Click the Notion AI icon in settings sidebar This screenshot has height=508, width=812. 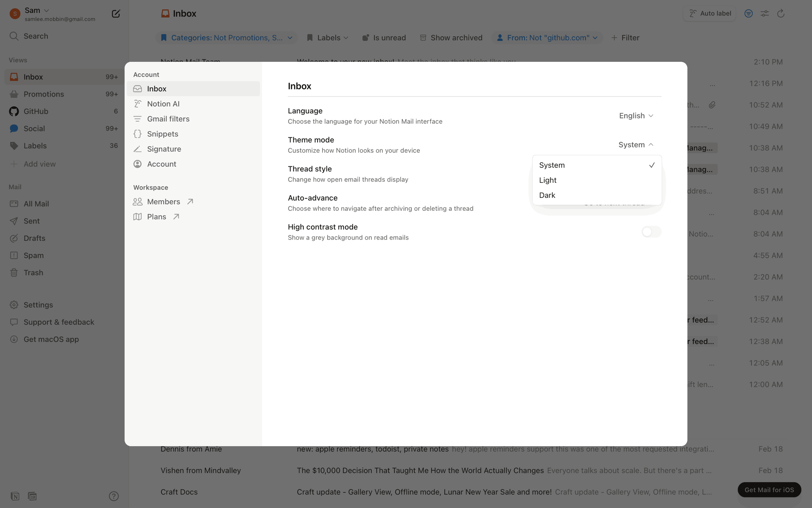[137, 104]
